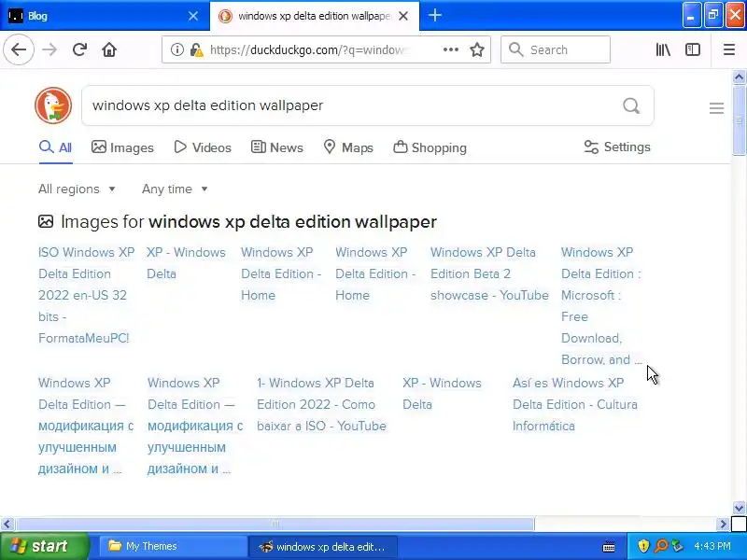Close the windows xp delta edition tab

(x=403, y=16)
